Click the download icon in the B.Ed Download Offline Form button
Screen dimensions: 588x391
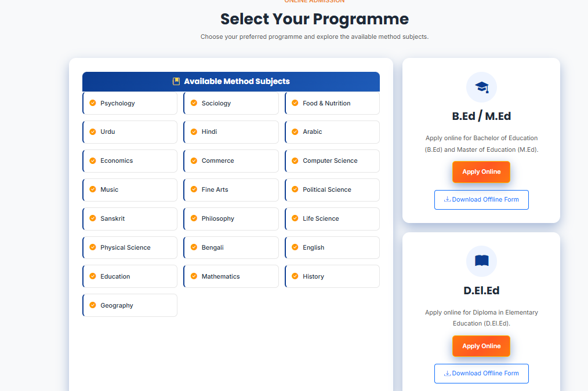447,199
